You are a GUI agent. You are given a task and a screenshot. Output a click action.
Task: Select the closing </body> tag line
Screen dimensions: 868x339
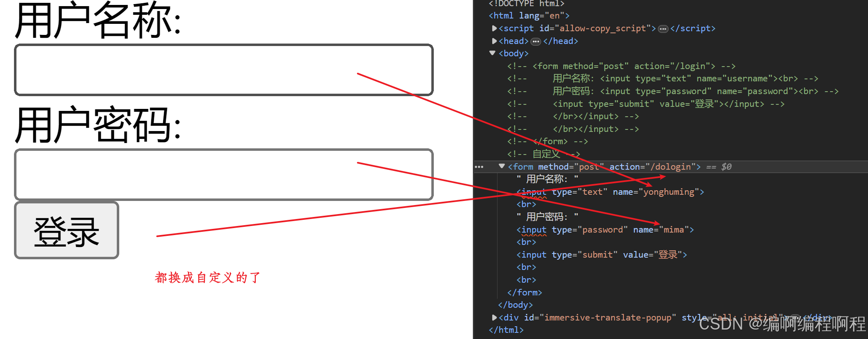pos(515,305)
